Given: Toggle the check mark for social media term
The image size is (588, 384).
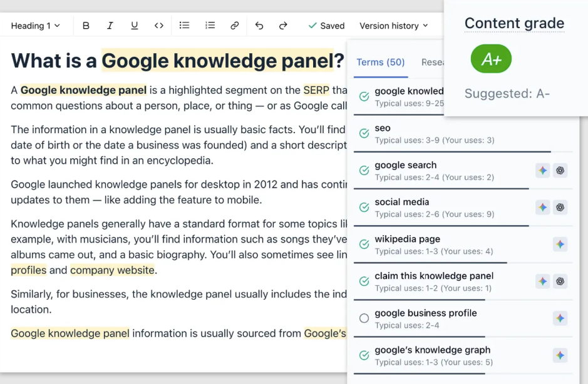Looking at the screenshot, I should [x=364, y=207].
